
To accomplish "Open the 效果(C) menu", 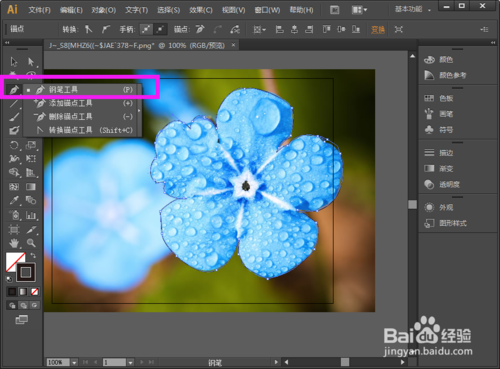I will (x=201, y=10).
